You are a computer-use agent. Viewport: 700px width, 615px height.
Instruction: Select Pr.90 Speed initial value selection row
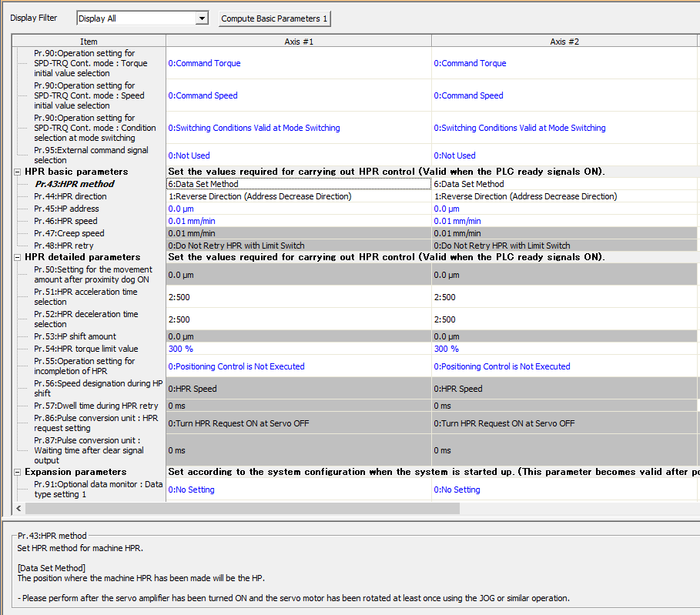pos(89,95)
